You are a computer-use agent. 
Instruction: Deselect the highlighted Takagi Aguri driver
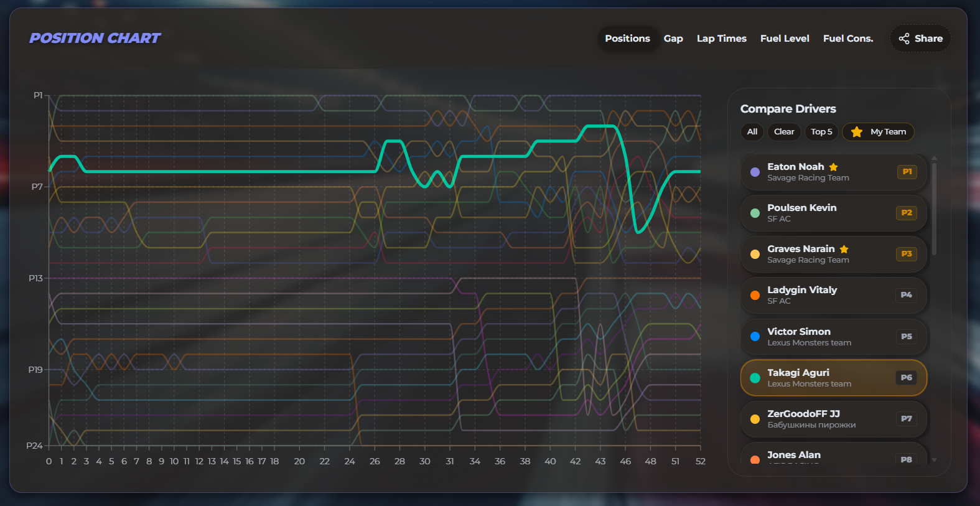834,378
